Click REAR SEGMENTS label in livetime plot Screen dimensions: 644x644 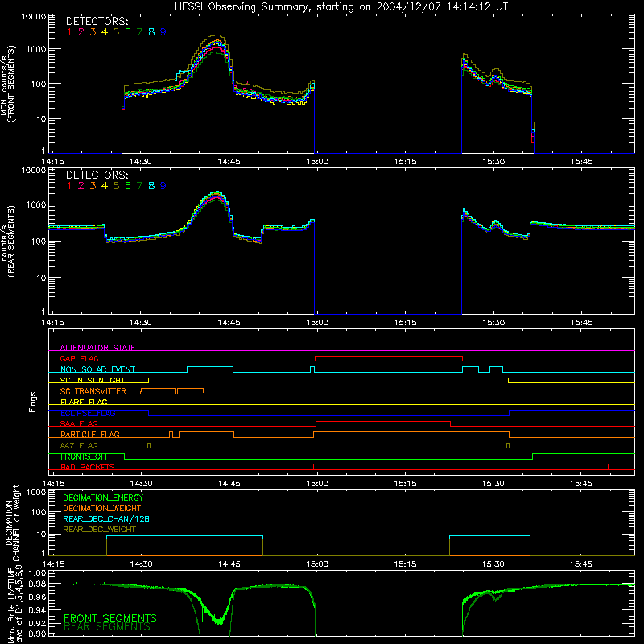point(107,627)
